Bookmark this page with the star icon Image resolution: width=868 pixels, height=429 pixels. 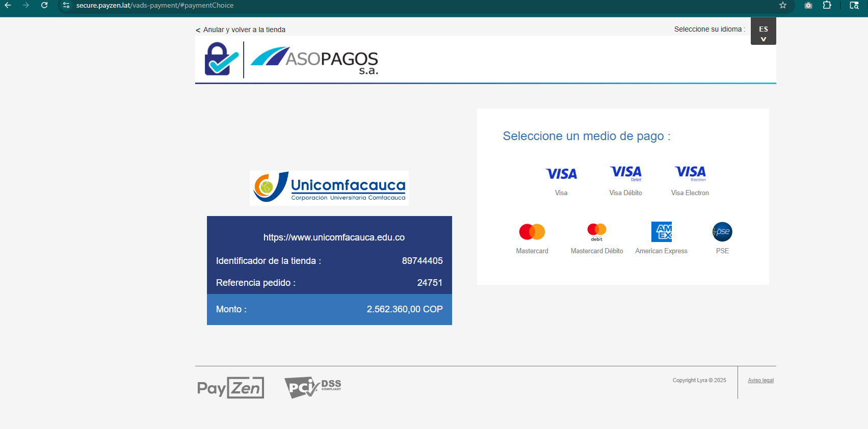click(783, 5)
